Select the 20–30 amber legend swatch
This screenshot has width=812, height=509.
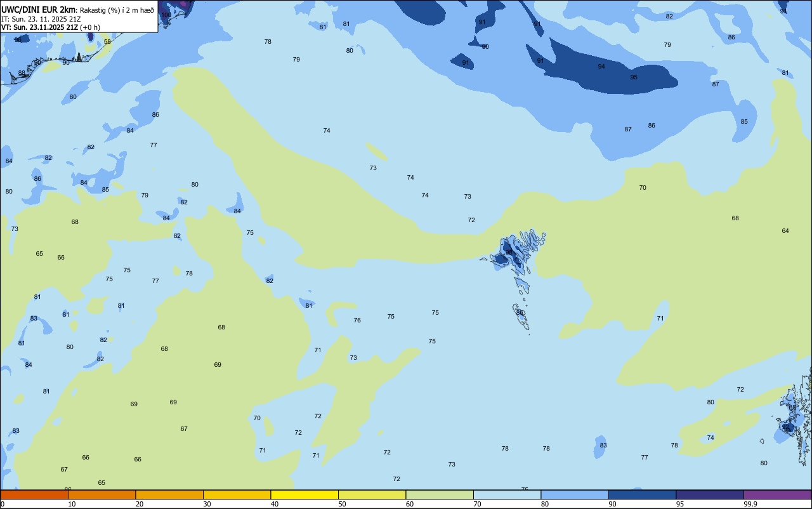169,494
